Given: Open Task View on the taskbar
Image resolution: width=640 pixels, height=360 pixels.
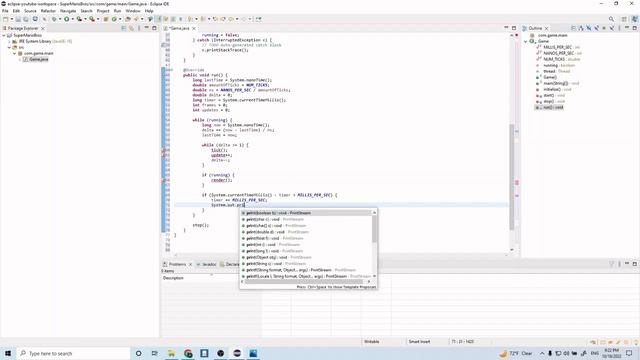Looking at the screenshot, I should point(155,353).
